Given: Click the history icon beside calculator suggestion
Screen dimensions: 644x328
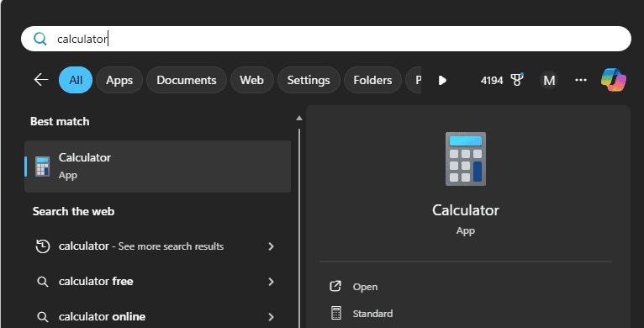Looking at the screenshot, I should pyautogui.click(x=43, y=246).
